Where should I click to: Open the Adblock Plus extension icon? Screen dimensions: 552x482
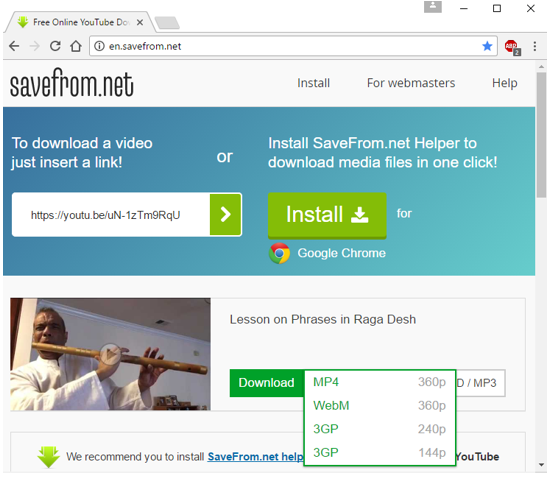pyautogui.click(x=512, y=47)
